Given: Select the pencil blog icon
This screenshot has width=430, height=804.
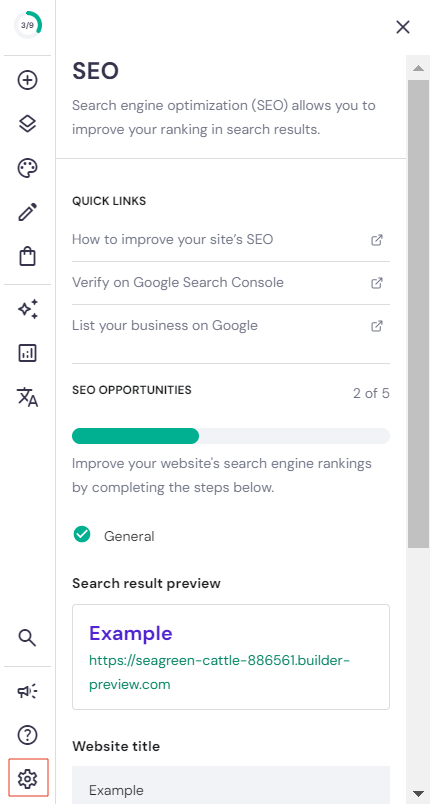Looking at the screenshot, I should click(28, 212).
